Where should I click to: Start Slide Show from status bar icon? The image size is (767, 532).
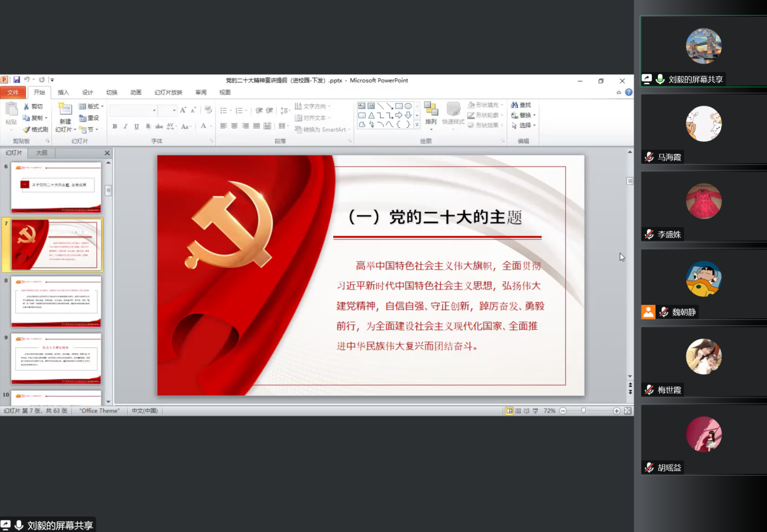pos(535,411)
